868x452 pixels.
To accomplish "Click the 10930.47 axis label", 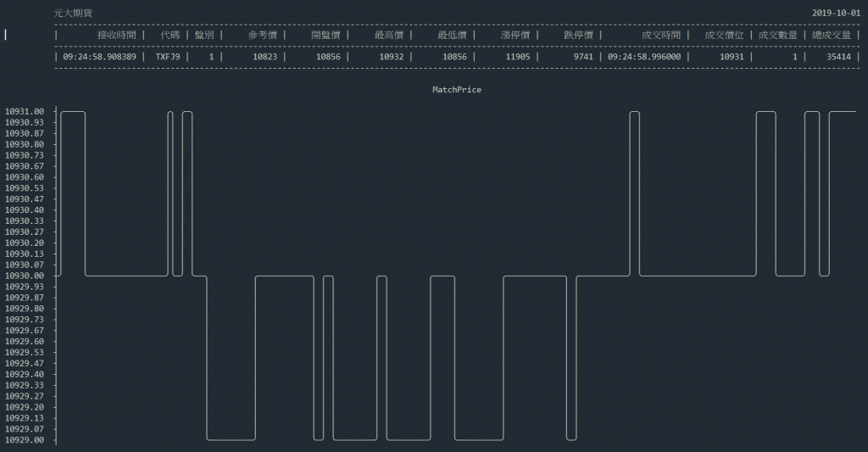I will [x=25, y=198].
